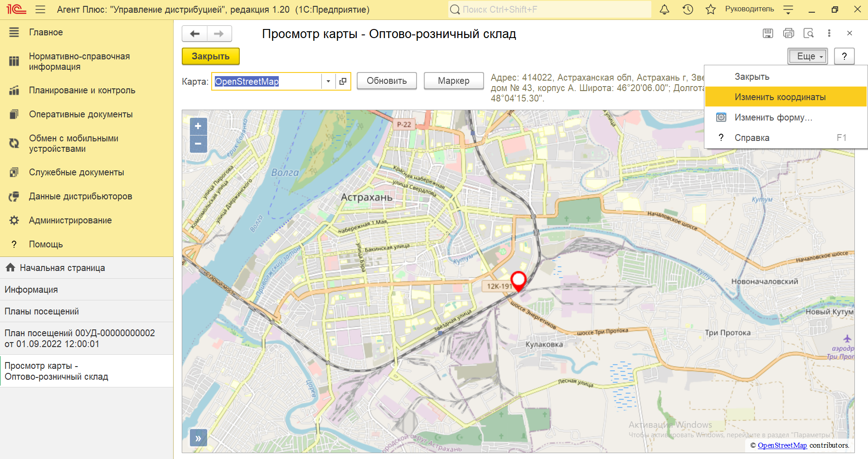Navigate back with left arrow

(x=195, y=34)
